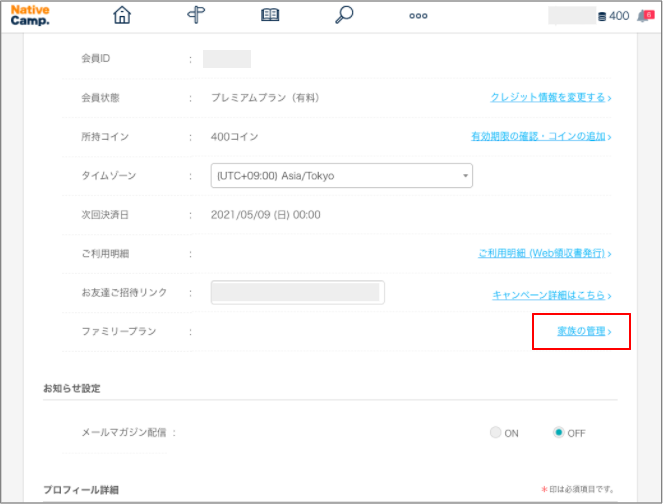Click the signpost icon in navigation bar

[196, 15]
